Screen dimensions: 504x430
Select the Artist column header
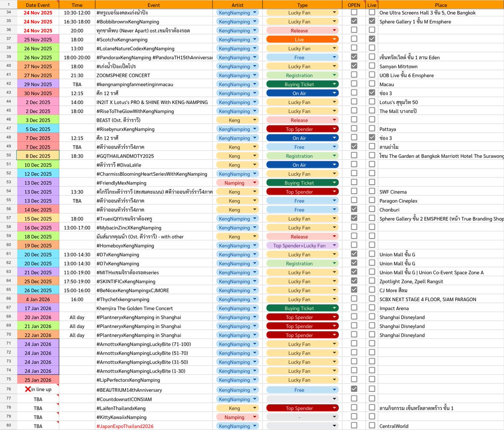pyautogui.click(x=238, y=5)
